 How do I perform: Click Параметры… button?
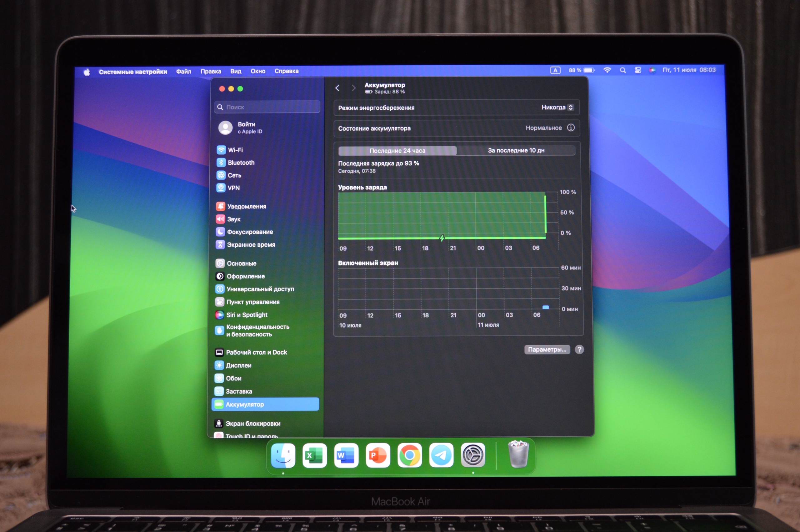[x=547, y=349]
